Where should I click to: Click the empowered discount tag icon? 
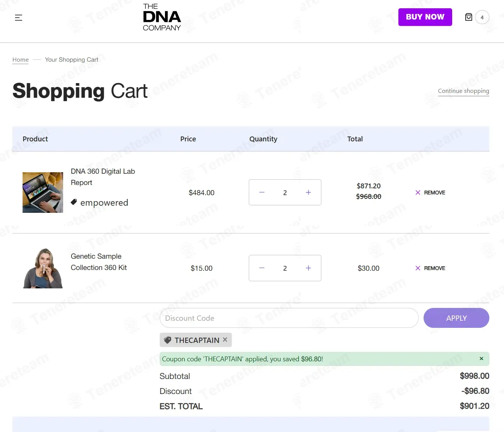74,202
